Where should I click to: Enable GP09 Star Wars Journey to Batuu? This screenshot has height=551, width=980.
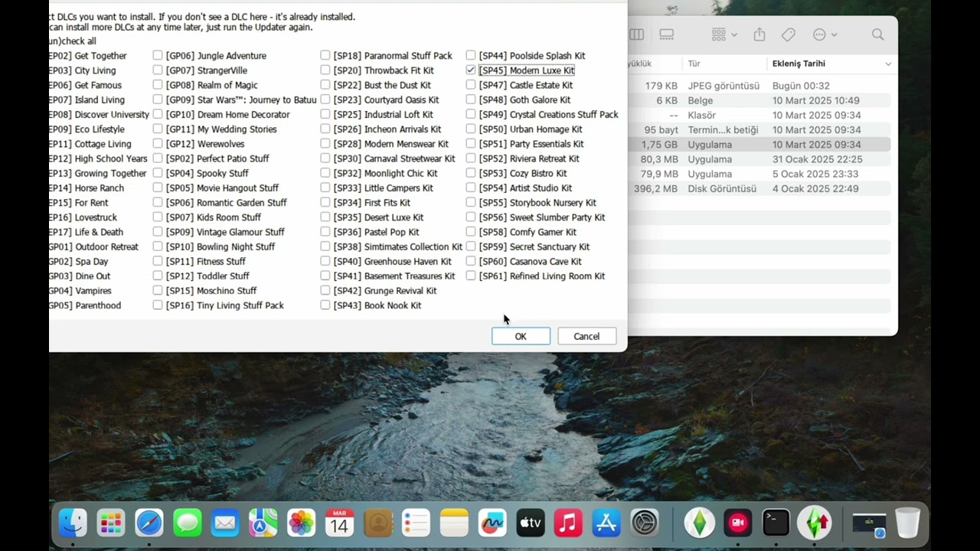[x=158, y=99]
